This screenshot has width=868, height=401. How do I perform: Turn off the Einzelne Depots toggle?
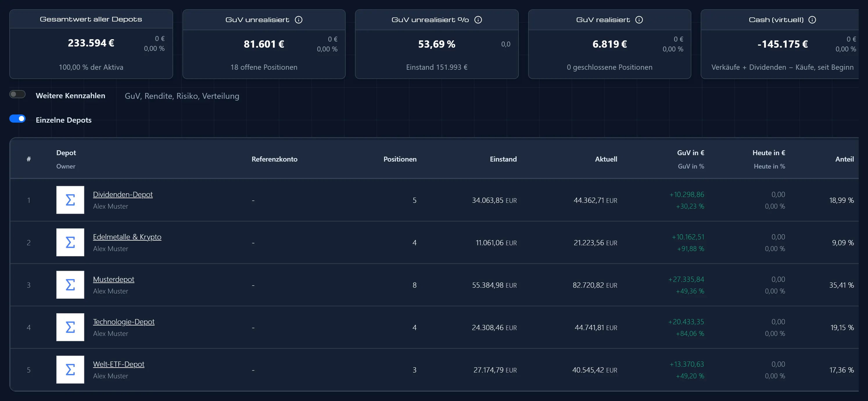pos(17,119)
